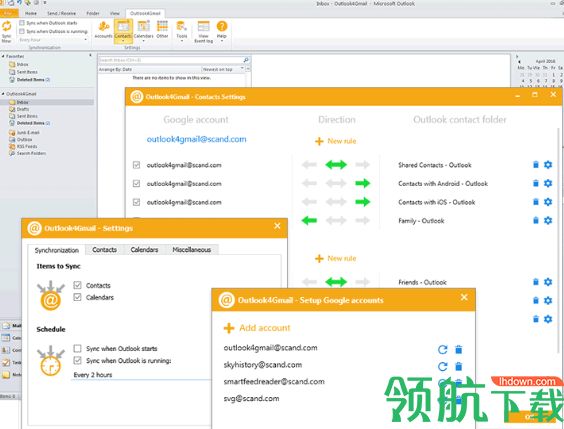
Task: Collapse the Outlook4Gmail folder tree
Action: (x=3, y=94)
